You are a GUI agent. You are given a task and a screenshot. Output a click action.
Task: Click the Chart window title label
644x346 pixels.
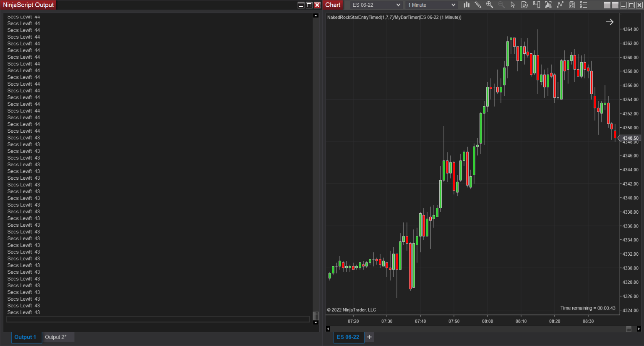click(x=333, y=5)
